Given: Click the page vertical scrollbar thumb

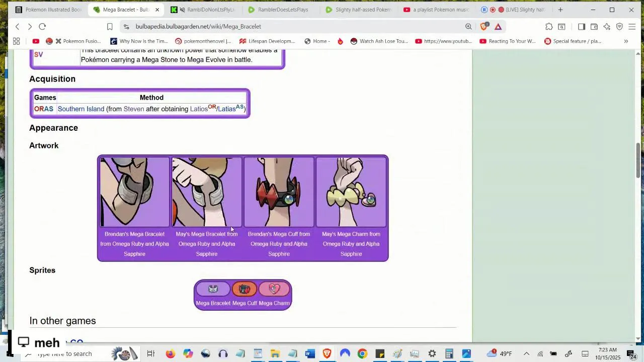Looking at the screenshot, I should (638, 160).
